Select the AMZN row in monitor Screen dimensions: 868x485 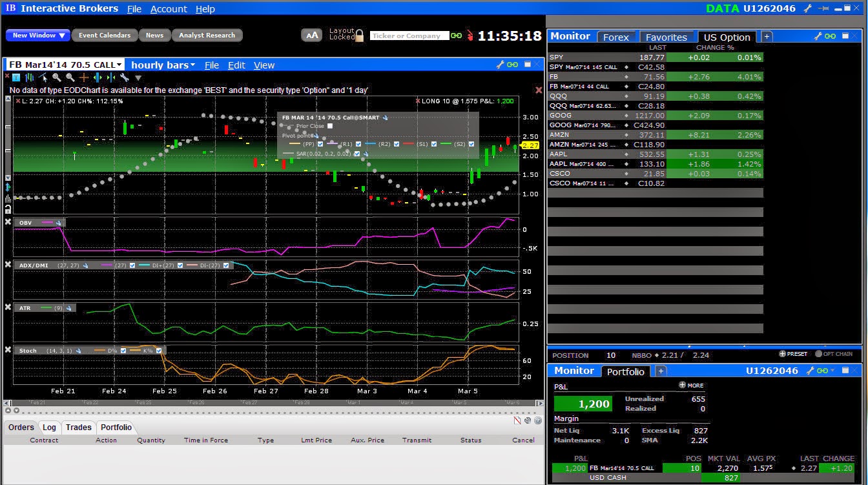pyautogui.click(x=655, y=135)
